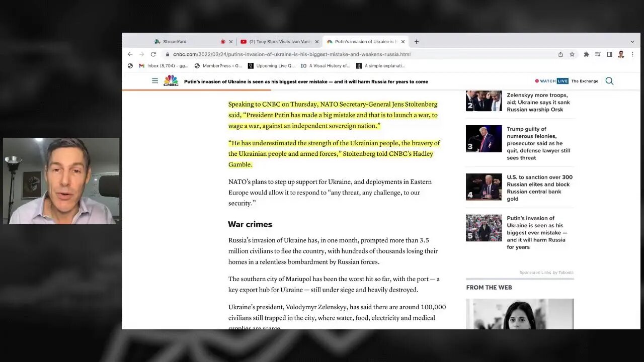Close the CNBC article tab
644x362 pixels.
click(x=403, y=42)
